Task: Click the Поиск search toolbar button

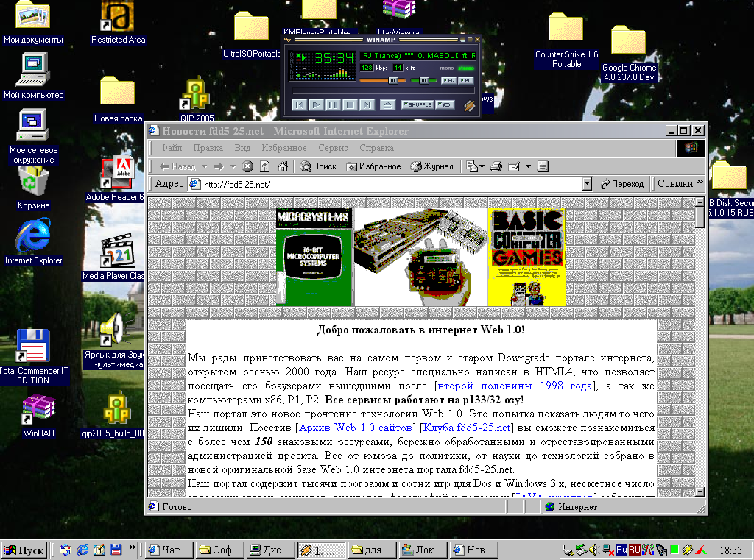Action: pyautogui.click(x=318, y=166)
